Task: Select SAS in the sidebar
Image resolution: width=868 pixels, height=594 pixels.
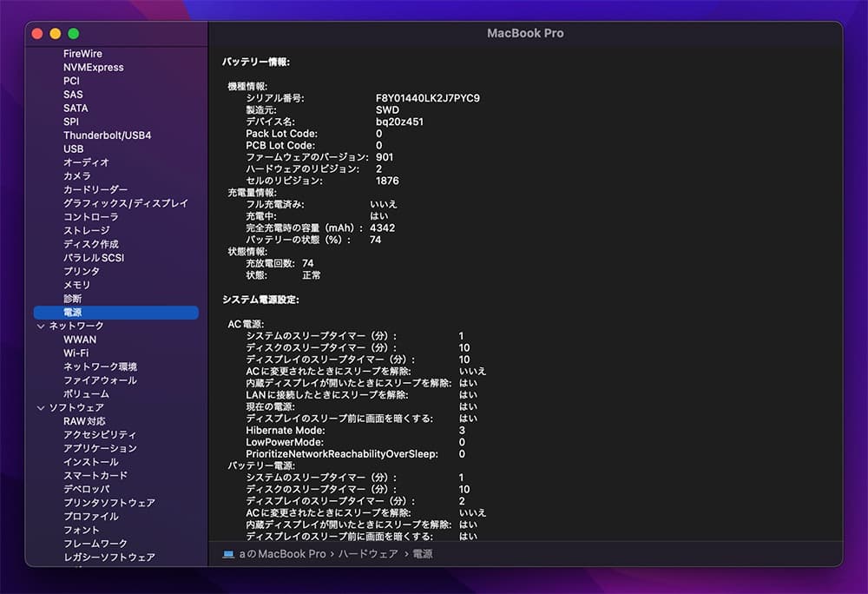Action: (x=73, y=95)
